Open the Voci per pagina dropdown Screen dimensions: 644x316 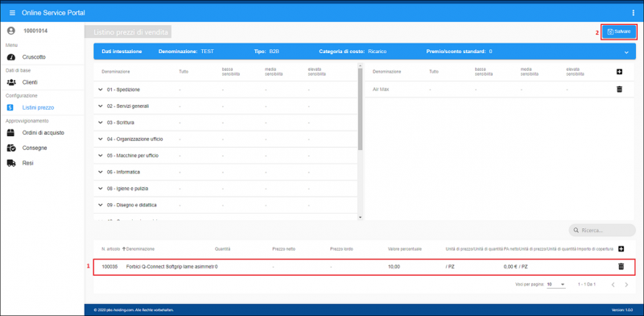tap(556, 285)
